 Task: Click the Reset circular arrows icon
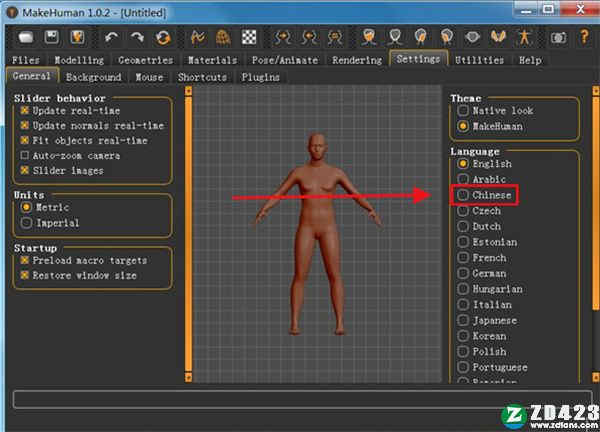pyautogui.click(x=163, y=37)
